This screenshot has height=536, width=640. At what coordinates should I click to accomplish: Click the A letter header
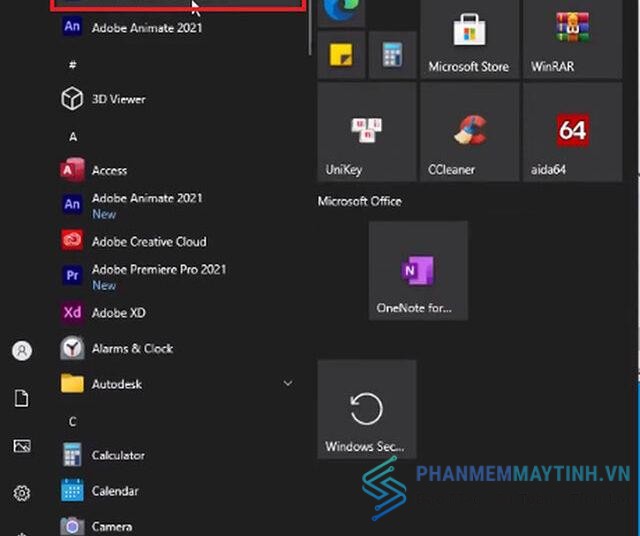click(73, 136)
